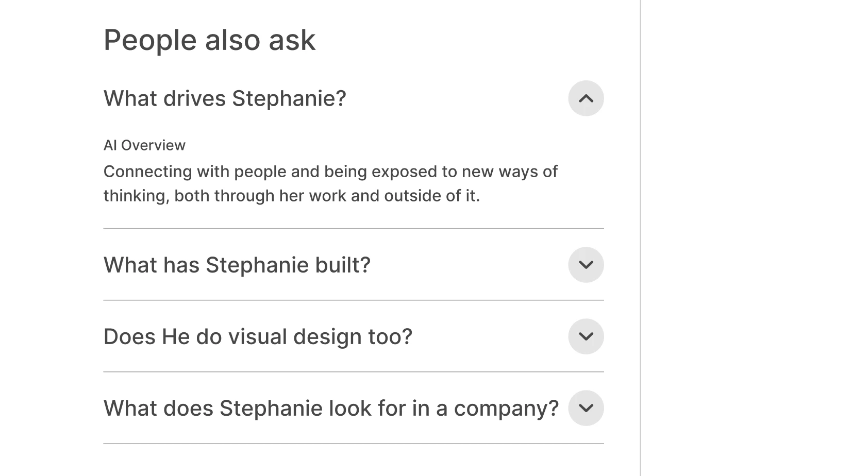The image size is (868, 476).
Task: Open the "What has Stephanie built?" question
Action: coord(237,265)
